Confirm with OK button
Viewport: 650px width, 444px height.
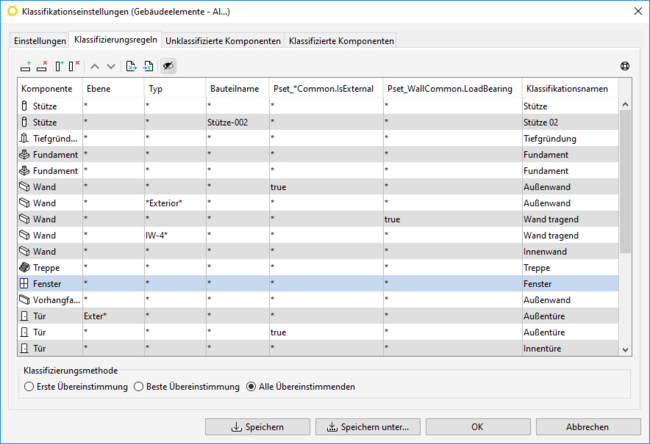coord(478,427)
